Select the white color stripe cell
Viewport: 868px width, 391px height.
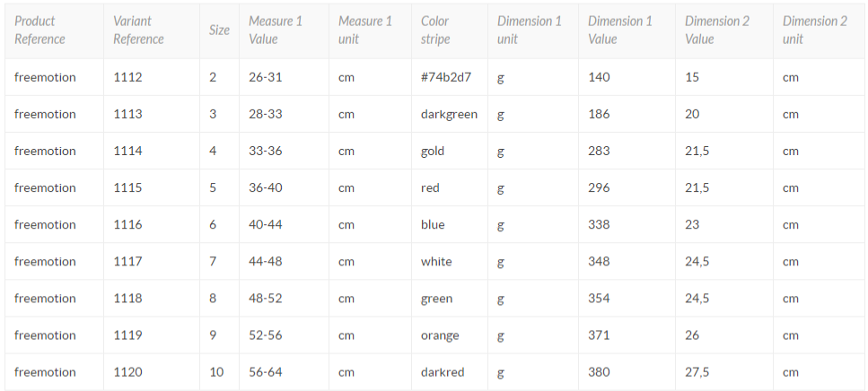[436, 261]
